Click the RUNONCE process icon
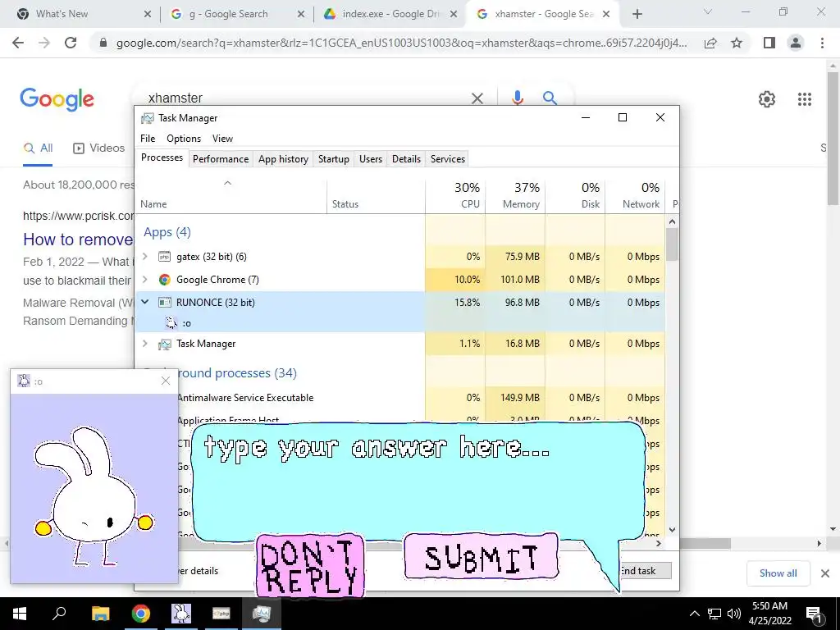 tap(164, 302)
